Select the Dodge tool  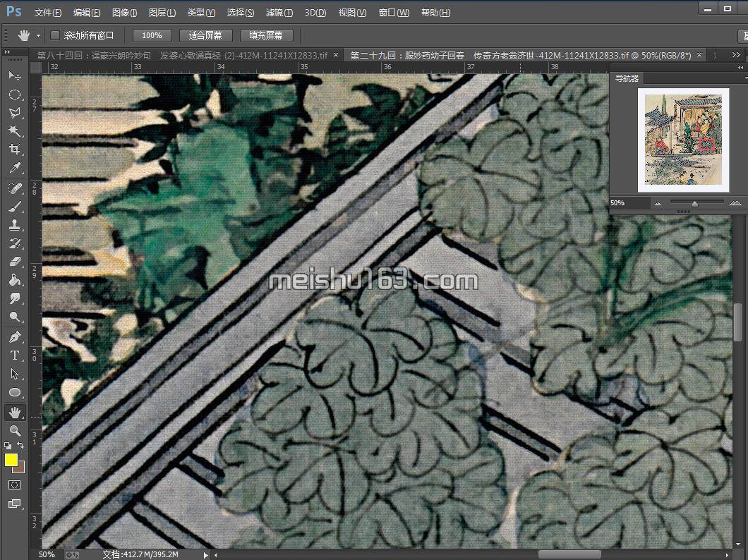tap(15, 317)
